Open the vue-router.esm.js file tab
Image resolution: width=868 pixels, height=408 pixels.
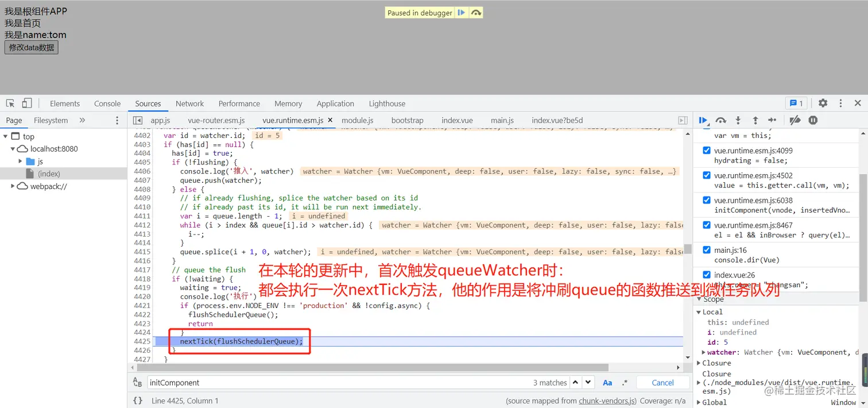pos(216,120)
